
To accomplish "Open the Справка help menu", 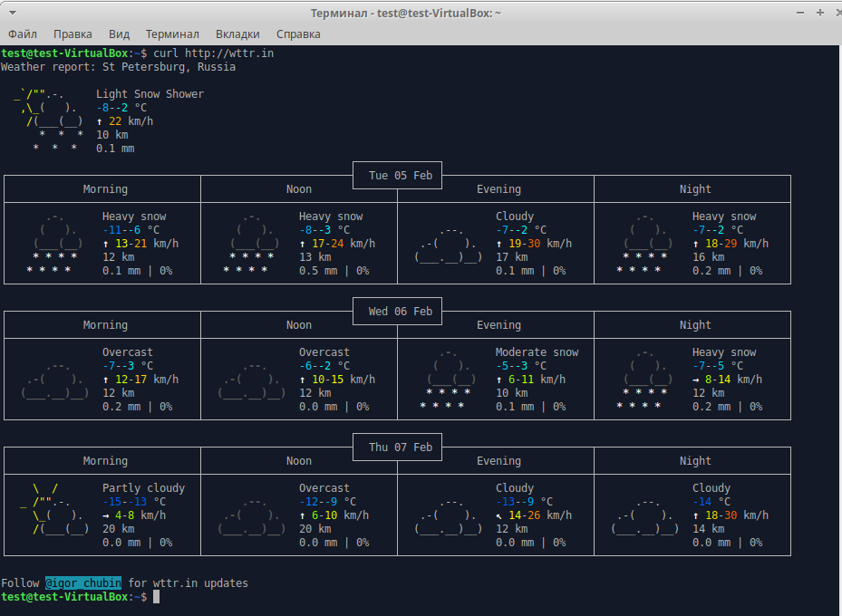I will pyautogui.click(x=298, y=34).
